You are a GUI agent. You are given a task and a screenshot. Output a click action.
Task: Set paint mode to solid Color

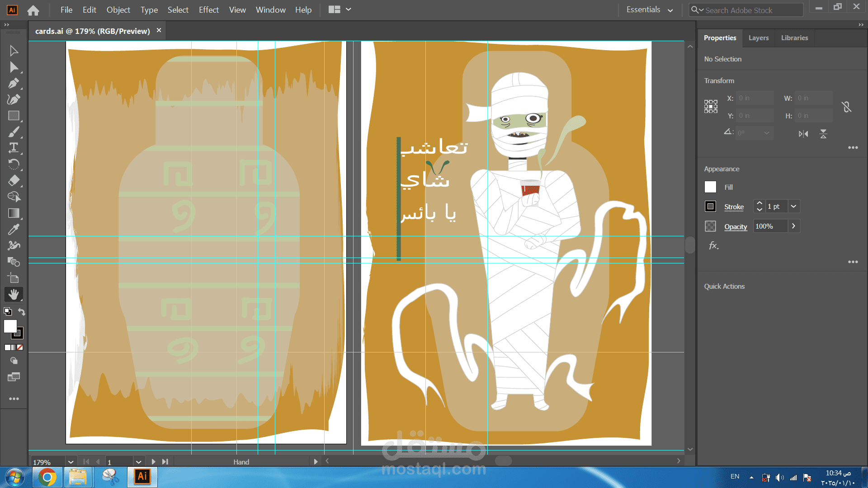(7, 347)
